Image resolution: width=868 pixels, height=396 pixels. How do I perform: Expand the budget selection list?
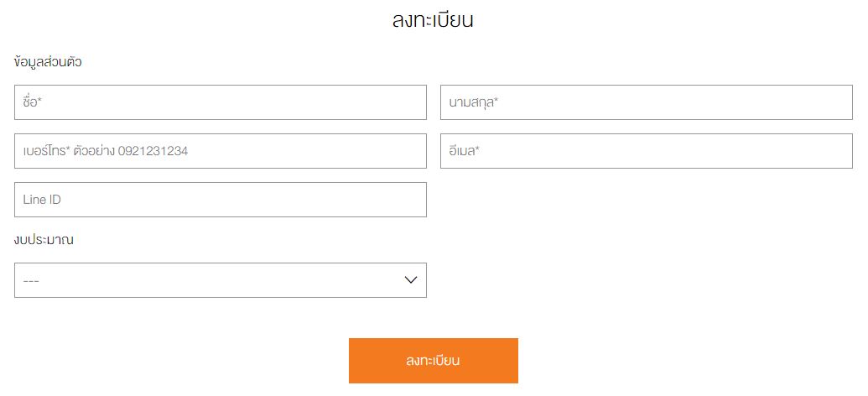coord(220,280)
